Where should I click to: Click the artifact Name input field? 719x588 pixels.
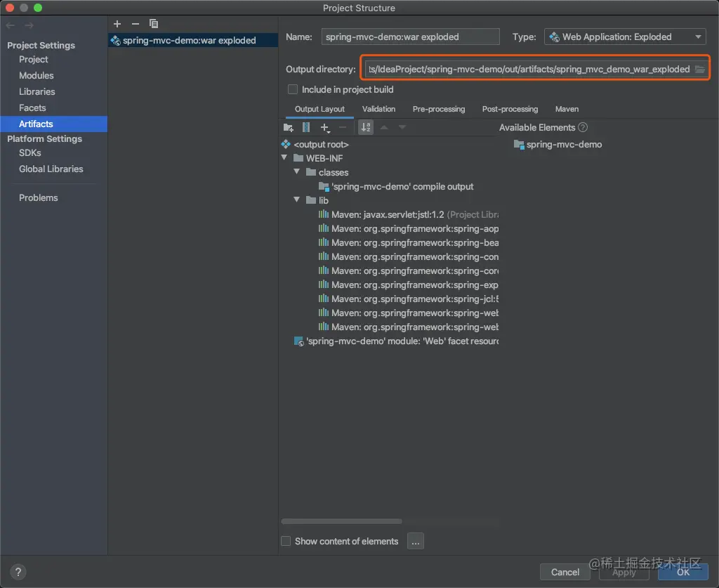(x=410, y=37)
